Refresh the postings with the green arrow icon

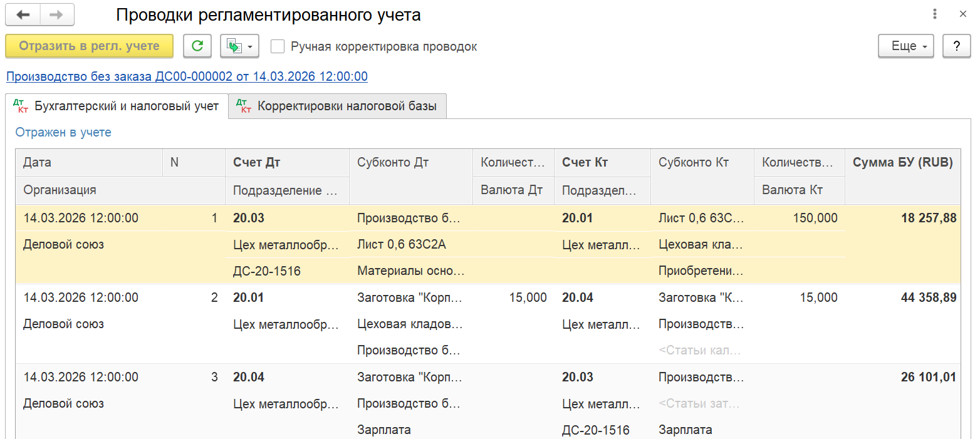[197, 46]
